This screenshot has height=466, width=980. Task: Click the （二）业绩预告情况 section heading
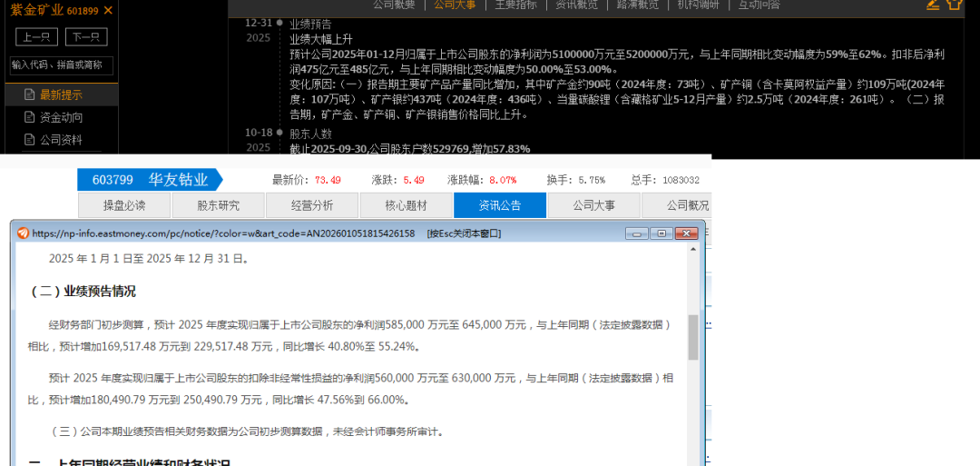pos(82,292)
